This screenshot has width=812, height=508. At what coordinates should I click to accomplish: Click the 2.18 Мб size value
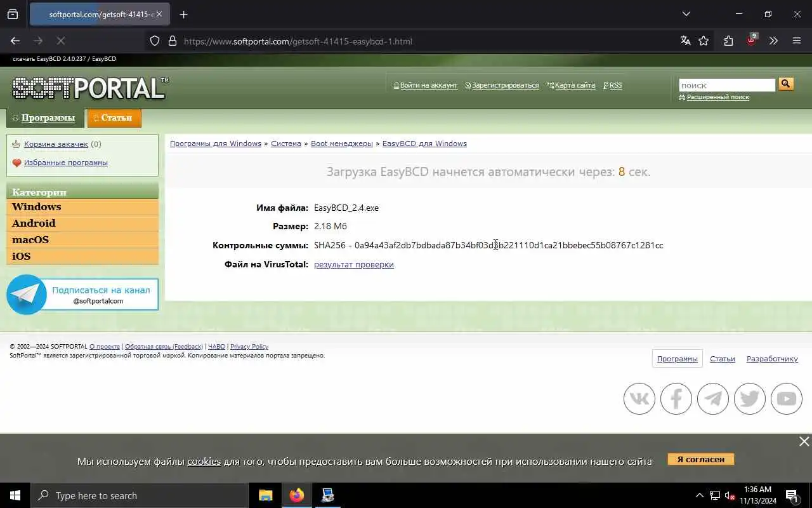tap(331, 226)
